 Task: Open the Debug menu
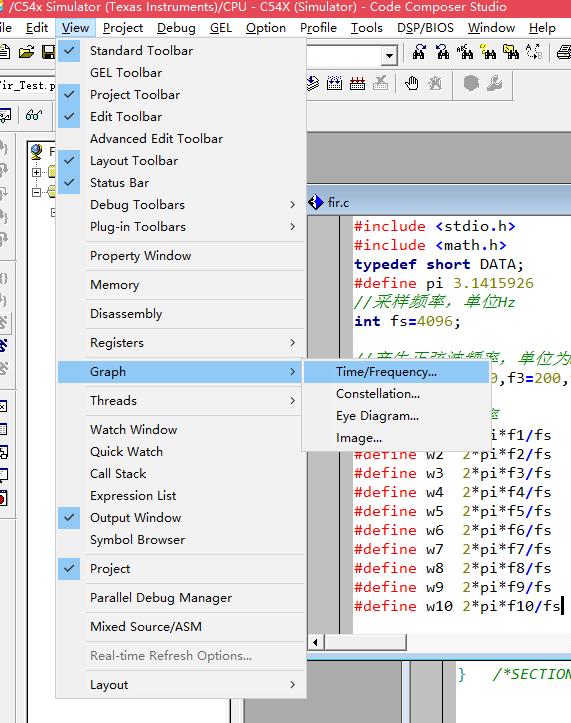176,28
